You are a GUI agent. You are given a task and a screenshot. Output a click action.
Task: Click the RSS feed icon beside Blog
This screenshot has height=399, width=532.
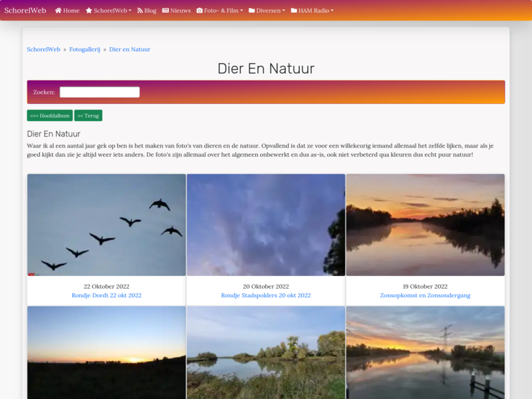140,11
